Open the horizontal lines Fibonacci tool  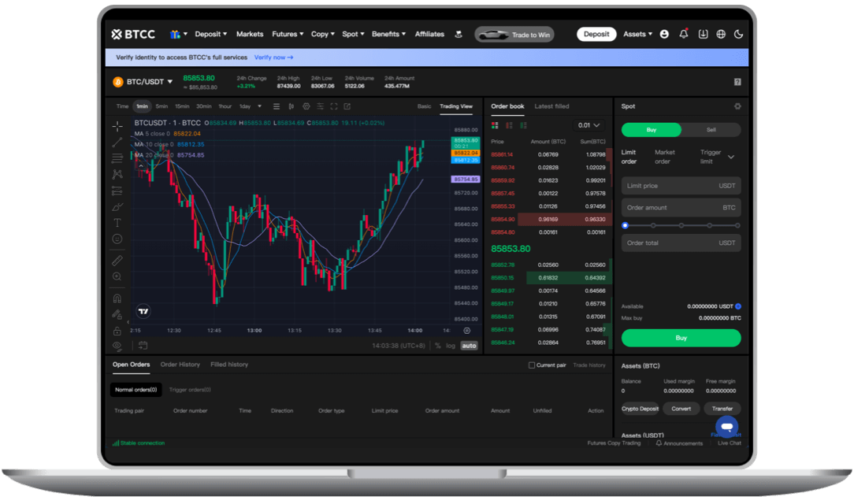click(x=117, y=158)
